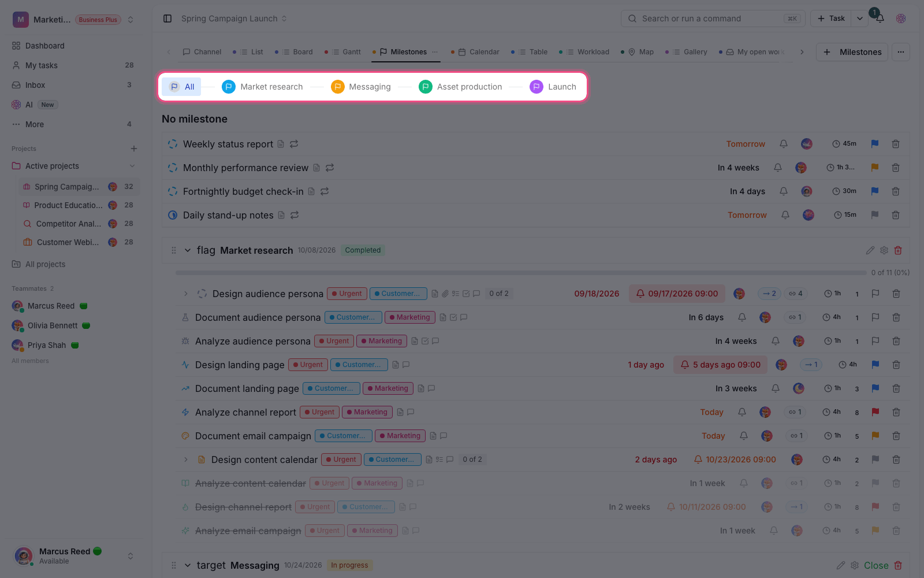Edit the Messaging milestone pencil icon
The height and width of the screenshot is (578, 924).
pyautogui.click(x=841, y=565)
